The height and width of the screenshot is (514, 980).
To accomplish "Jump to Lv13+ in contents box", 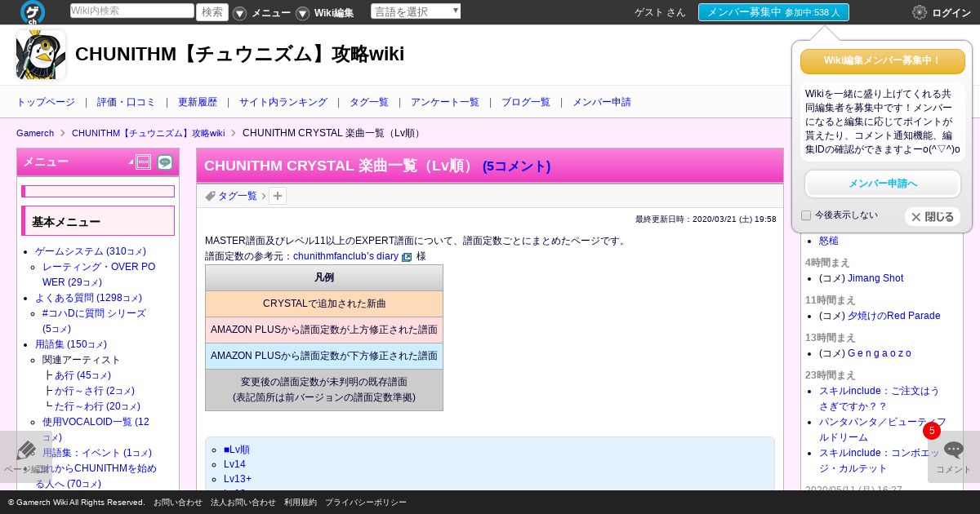I will click(238, 479).
